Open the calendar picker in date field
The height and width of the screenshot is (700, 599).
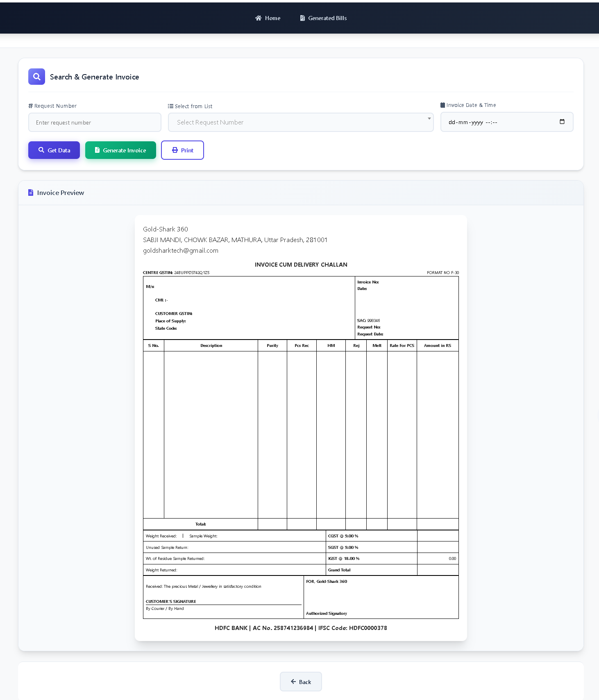[x=562, y=122]
